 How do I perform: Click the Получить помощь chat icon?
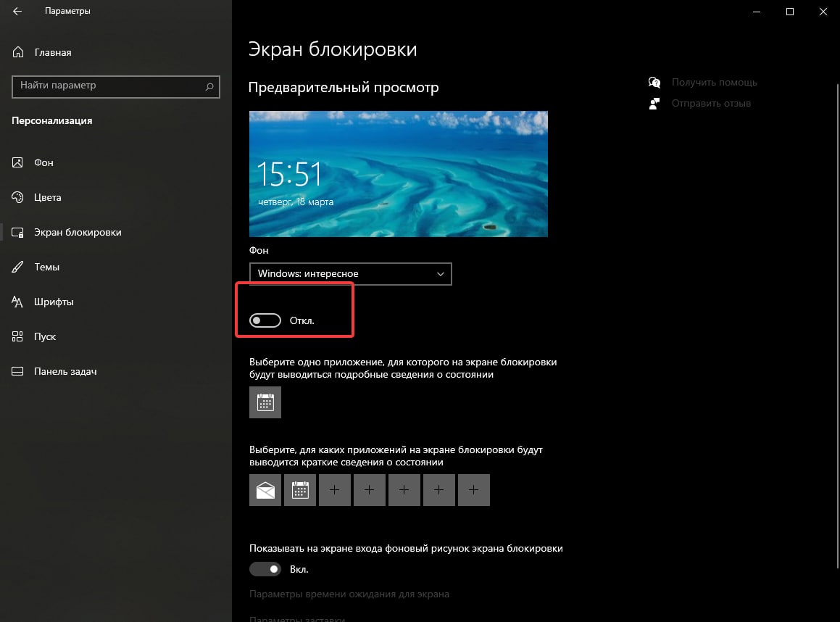pyautogui.click(x=654, y=82)
